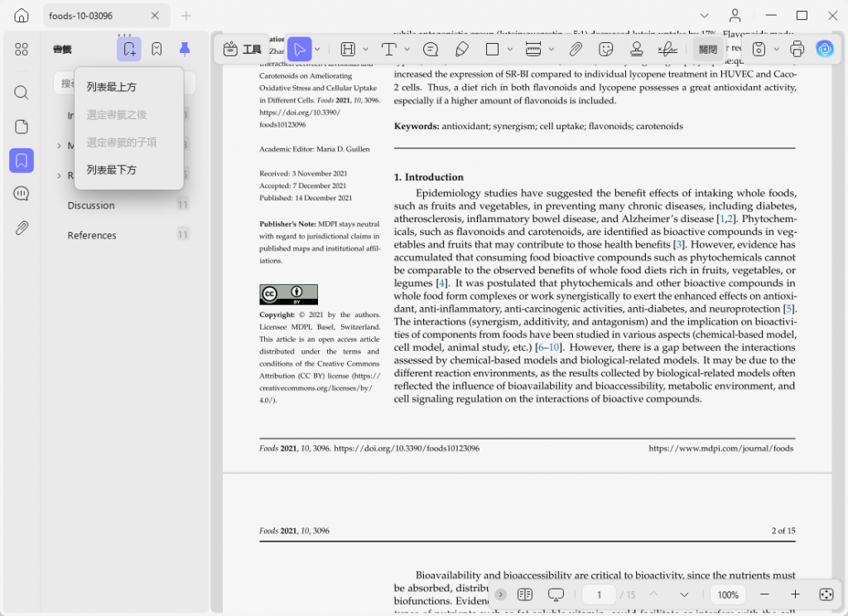Expand the collapsed bookmark above Discussion
The image size is (848, 616).
tap(60, 176)
